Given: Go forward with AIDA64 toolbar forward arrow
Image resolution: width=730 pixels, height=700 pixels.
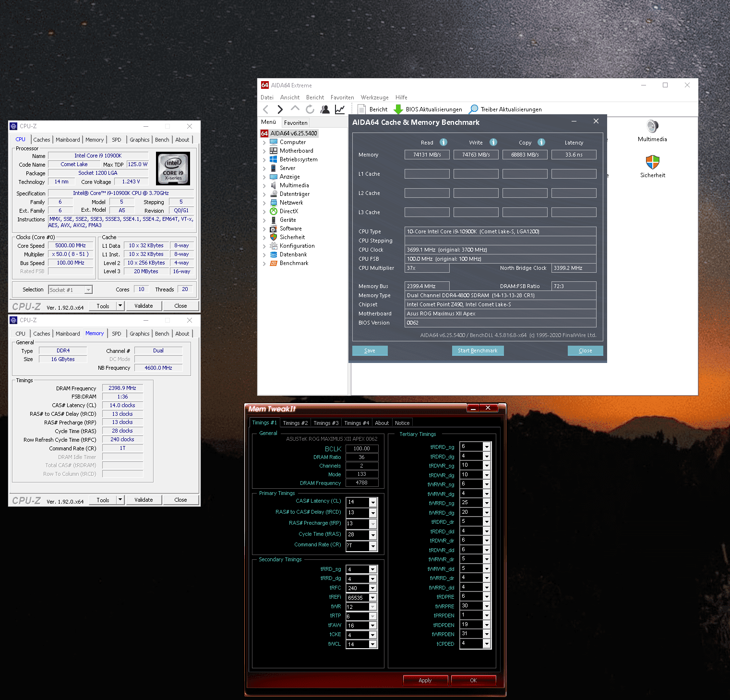Looking at the screenshot, I should pyautogui.click(x=280, y=109).
